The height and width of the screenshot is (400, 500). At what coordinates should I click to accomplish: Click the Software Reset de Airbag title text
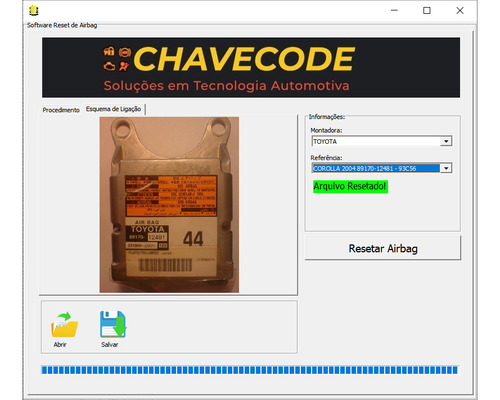click(x=62, y=25)
